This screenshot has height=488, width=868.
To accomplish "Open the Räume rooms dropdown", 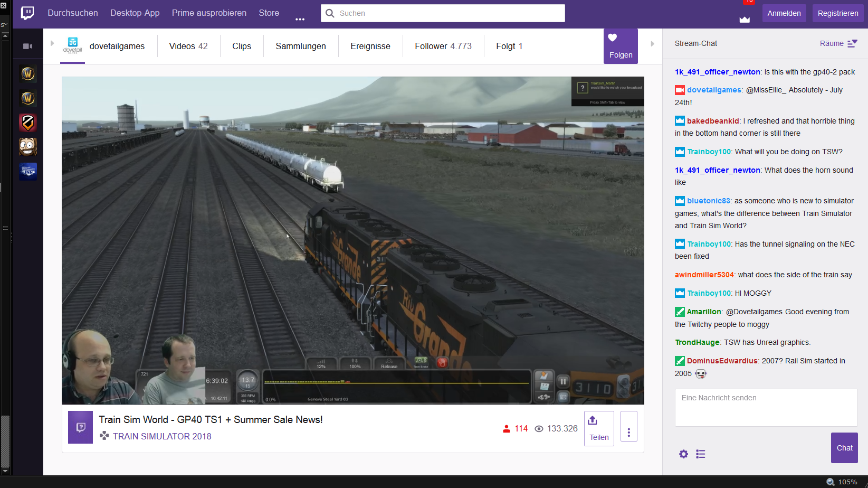I will [x=839, y=43].
